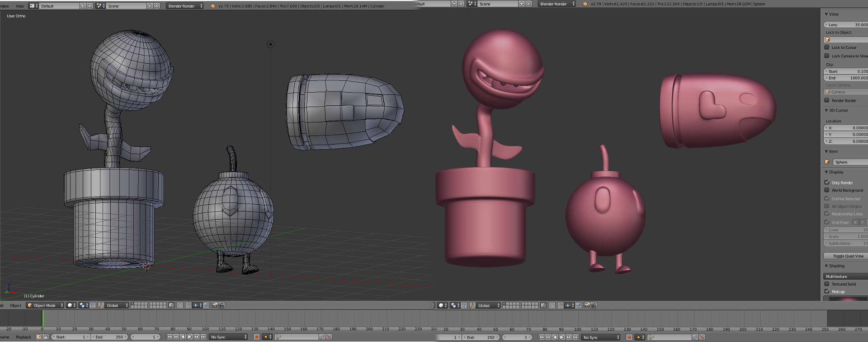
Task: Click the red auto-keyframe record button in left timeline
Action: click(256, 337)
